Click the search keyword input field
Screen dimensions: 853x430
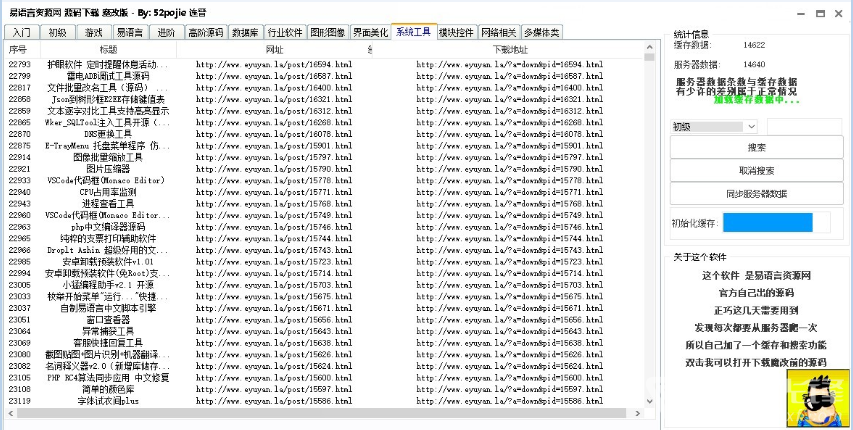(x=805, y=126)
